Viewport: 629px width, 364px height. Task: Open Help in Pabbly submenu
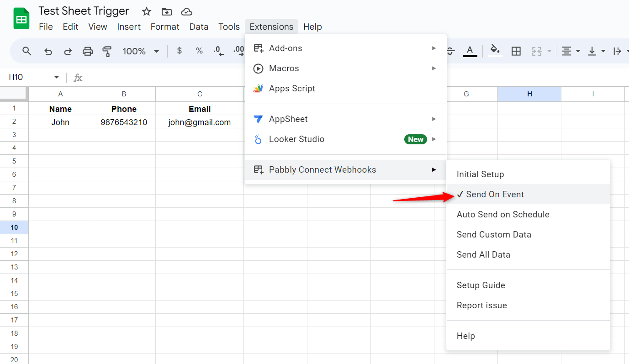coord(528,336)
